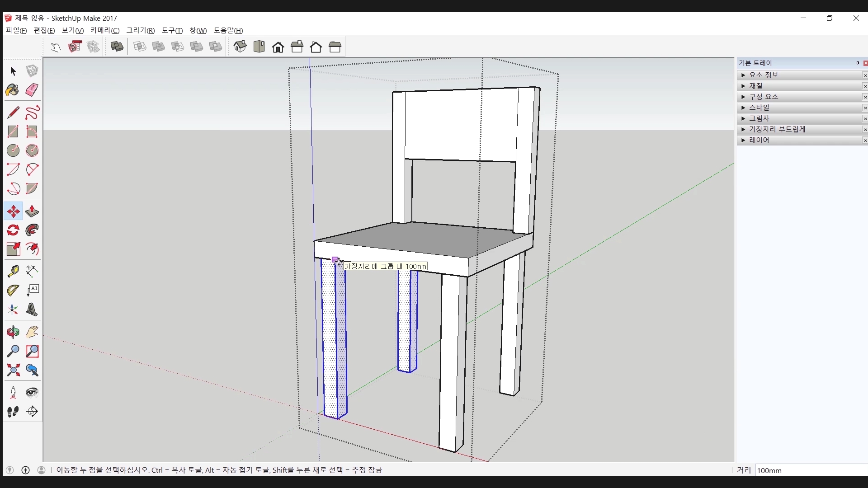Expand the 요소 정보 panel
868x488 pixels.
[x=764, y=75]
